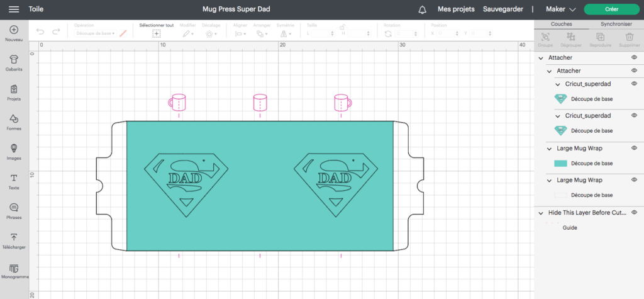Hide the first Cricut_superdad layer
Image resolution: width=644 pixels, height=299 pixels.
point(634,84)
